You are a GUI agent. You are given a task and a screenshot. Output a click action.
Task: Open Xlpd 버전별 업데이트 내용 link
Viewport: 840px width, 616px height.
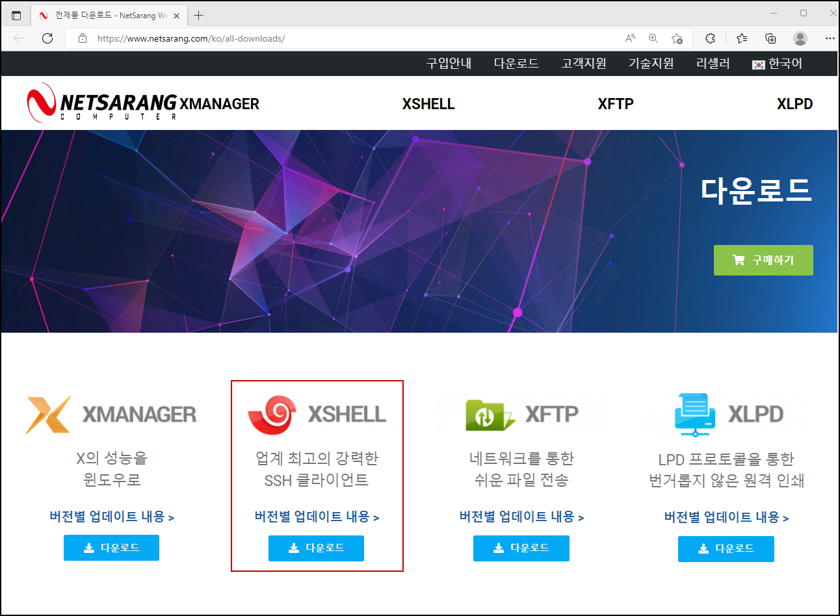(726, 517)
